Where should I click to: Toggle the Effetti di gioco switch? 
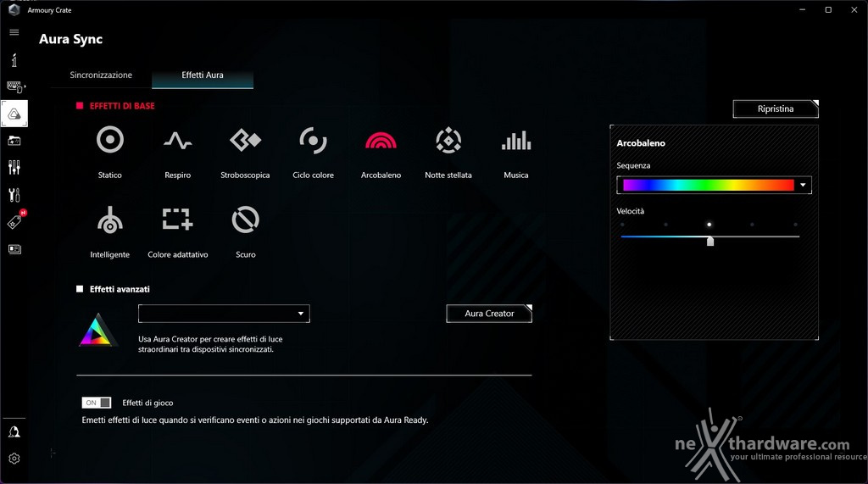97,403
